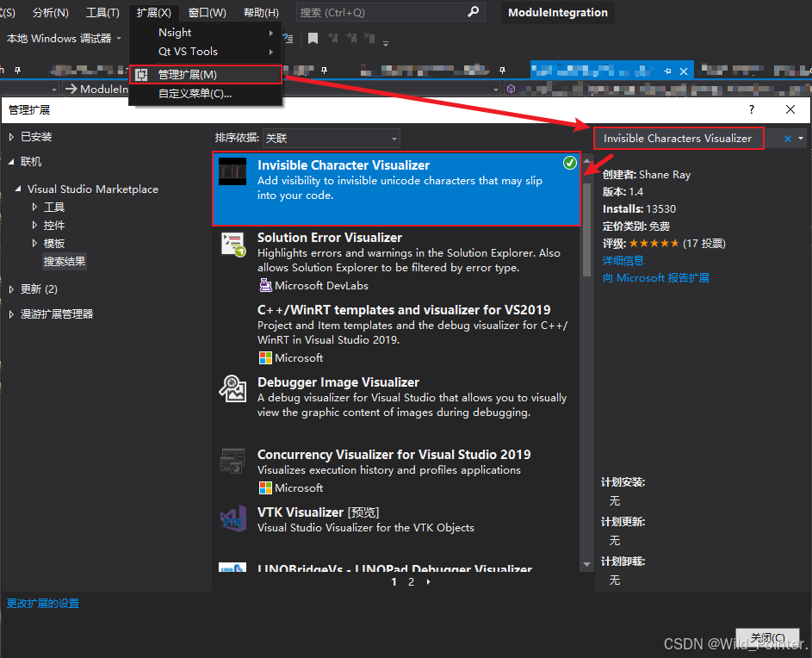Click Microsoft logo under C++/WinRT templates
Screen dimensions: 812x658
tap(265, 357)
